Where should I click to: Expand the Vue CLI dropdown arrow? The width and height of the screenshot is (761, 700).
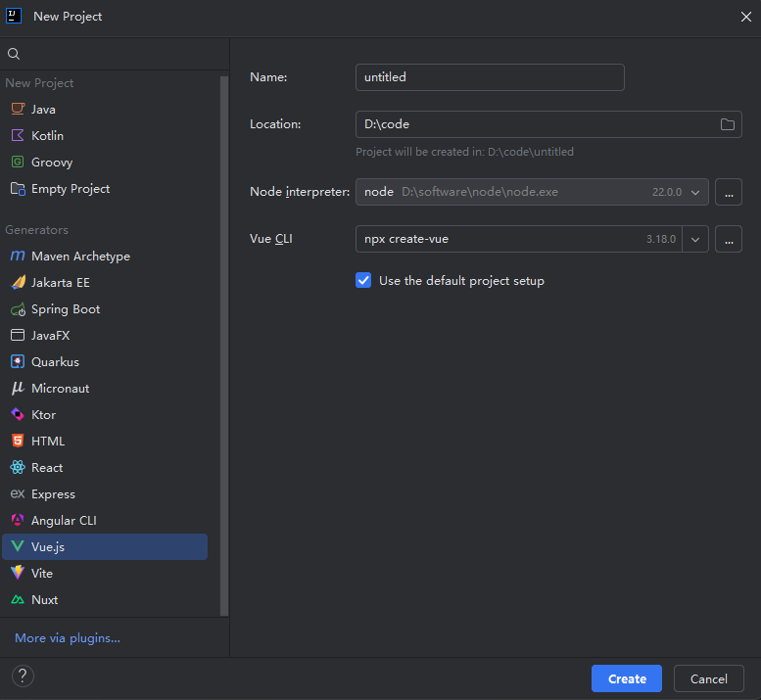pyautogui.click(x=695, y=239)
